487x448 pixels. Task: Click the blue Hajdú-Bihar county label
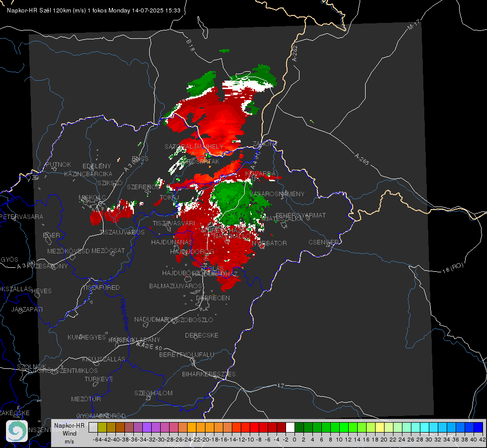(124, 315)
